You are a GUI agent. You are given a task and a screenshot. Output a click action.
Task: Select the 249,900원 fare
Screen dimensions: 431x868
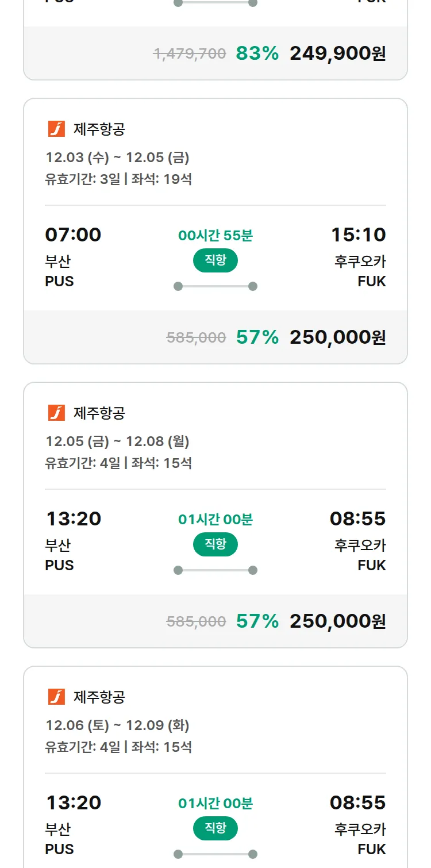pos(337,53)
